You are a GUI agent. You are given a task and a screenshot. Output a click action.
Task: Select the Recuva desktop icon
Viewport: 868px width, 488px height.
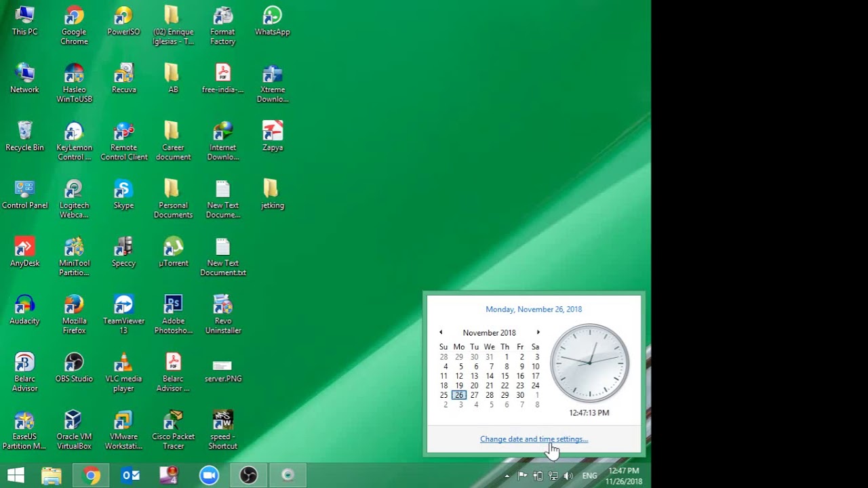pyautogui.click(x=123, y=79)
